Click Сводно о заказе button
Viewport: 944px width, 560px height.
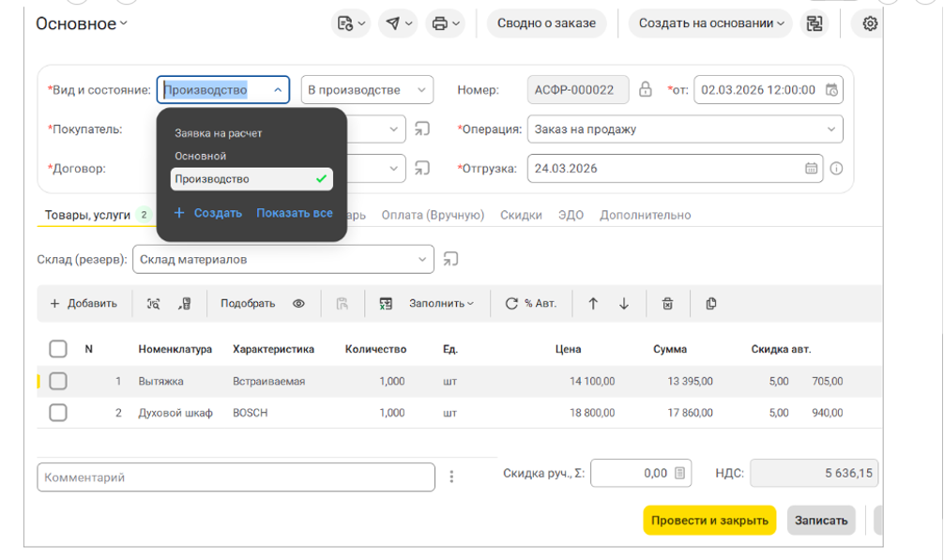[546, 23]
